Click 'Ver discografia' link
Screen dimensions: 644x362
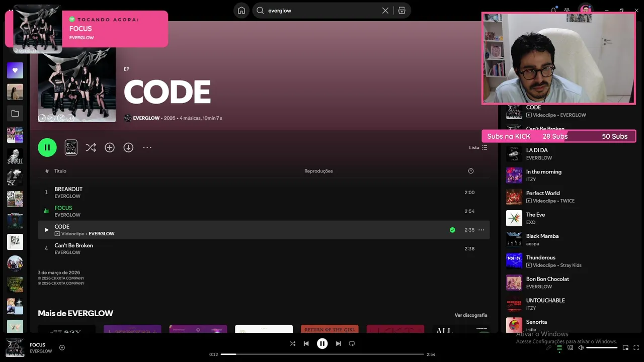tap(471, 315)
